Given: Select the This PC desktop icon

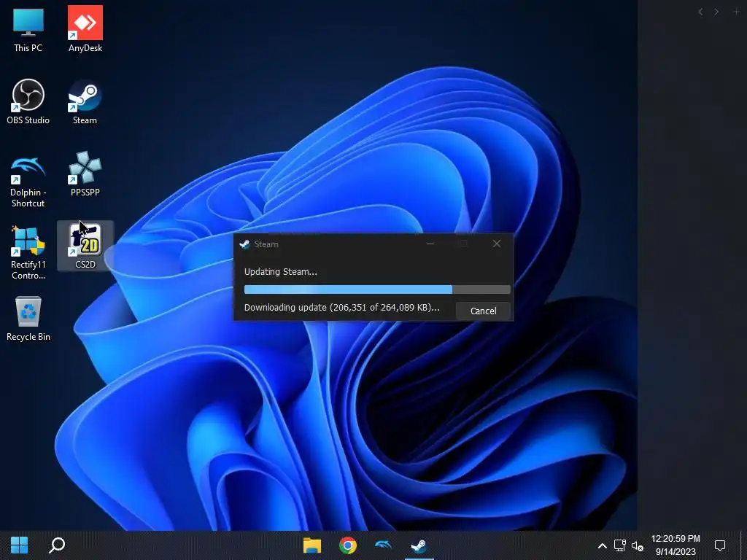Looking at the screenshot, I should click(28, 29).
